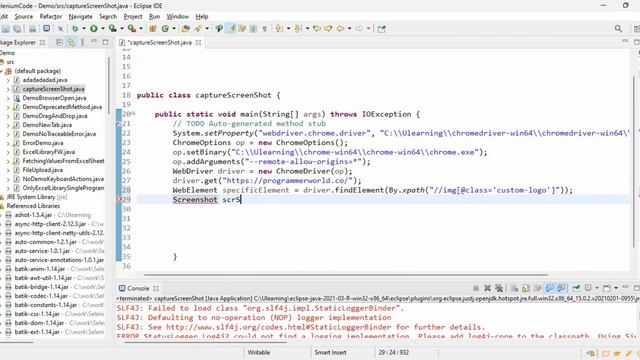
Task: Click the Pin Editor icon
Action: [x=381, y=29]
